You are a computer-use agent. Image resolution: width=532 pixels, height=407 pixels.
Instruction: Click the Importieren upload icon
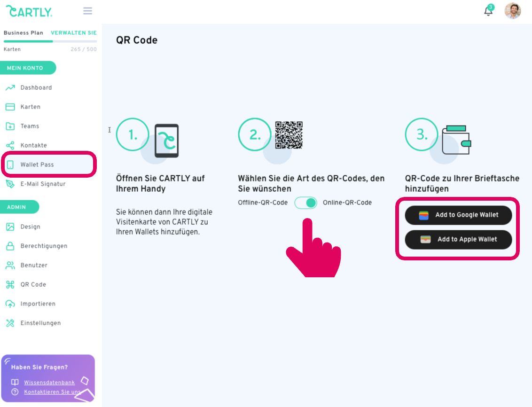pyautogui.click(x=10, y=304)
